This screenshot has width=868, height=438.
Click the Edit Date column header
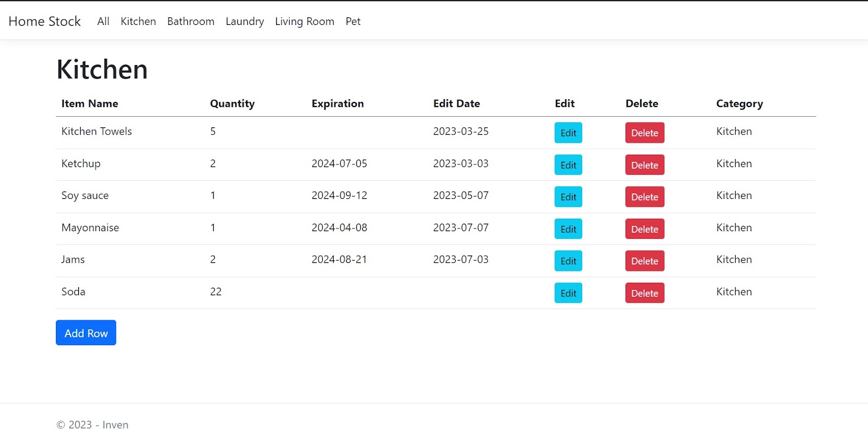coord(456,104)
